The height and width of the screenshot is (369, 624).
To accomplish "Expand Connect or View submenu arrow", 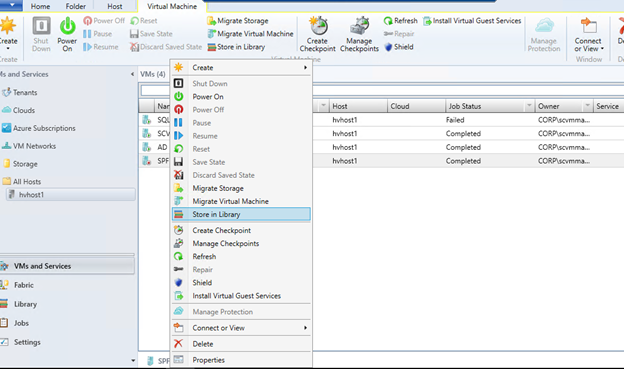I will click(305, 328).
